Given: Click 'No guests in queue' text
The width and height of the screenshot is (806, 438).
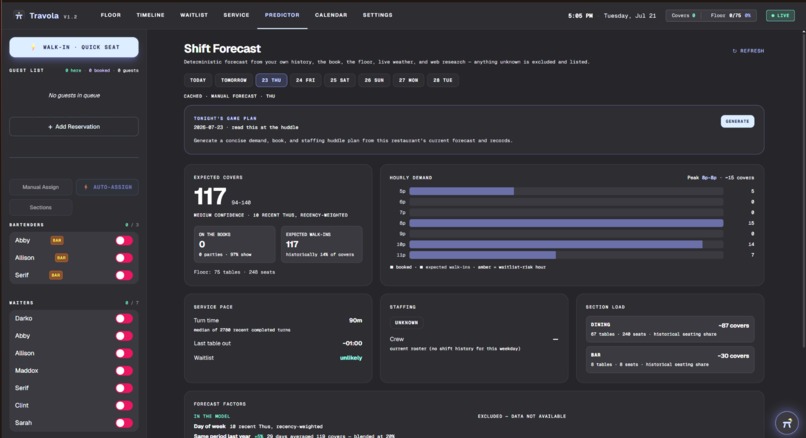Looking at the screenshot, I should tap(74, 96).
